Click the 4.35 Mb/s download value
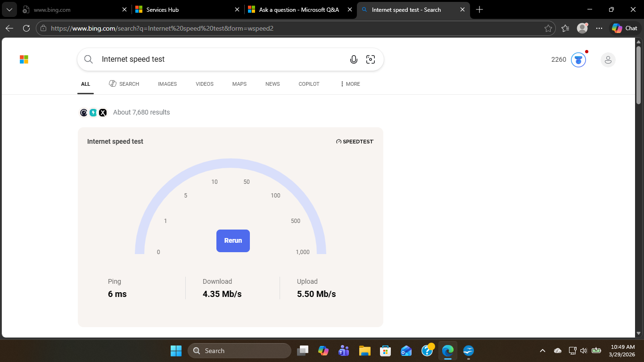644x362 pixels. click(x=222, y=294)
